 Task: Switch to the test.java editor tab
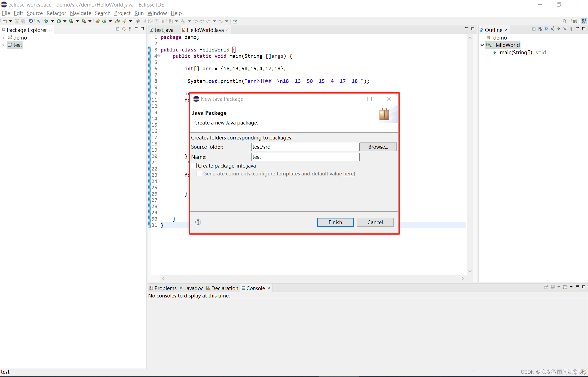pos(164,30)
